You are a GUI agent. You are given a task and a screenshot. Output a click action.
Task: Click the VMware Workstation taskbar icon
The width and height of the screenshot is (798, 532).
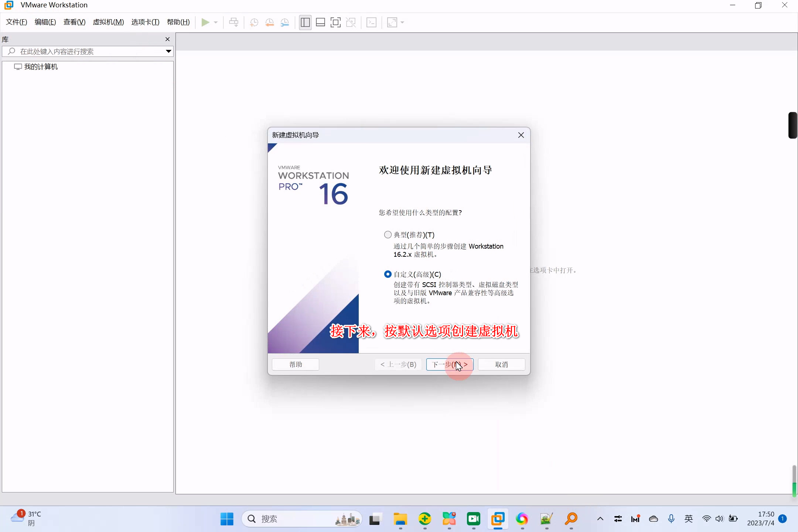click(498, 519)
